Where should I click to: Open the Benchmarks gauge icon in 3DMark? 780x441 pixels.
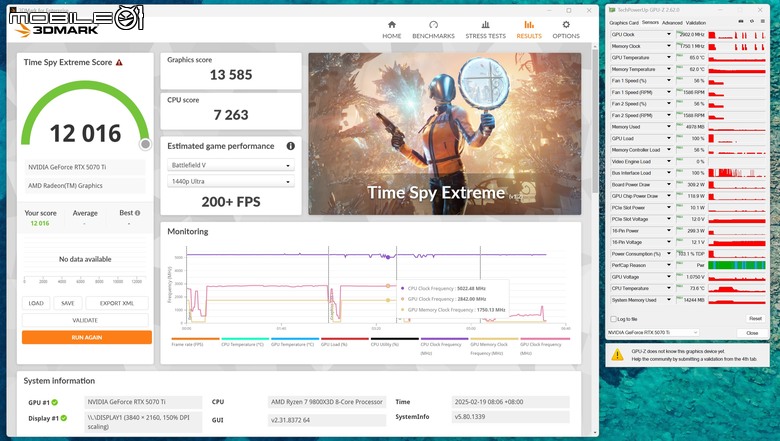point(433,24)
